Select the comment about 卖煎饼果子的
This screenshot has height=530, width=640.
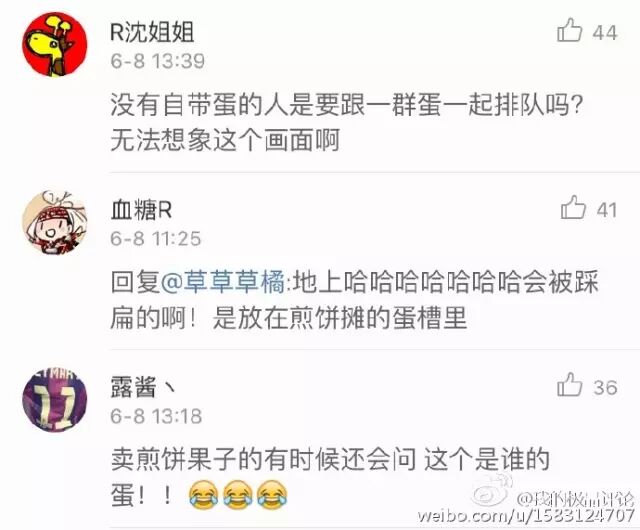(330, 477)
